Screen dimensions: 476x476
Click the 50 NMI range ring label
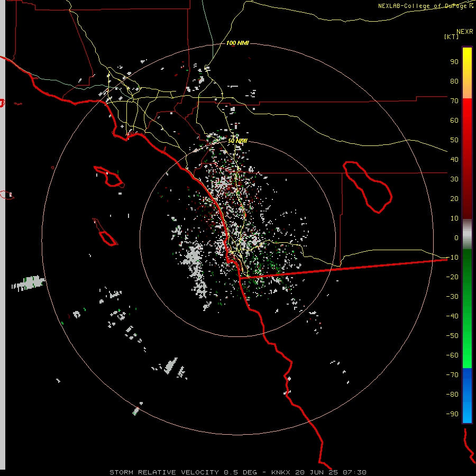pyautogui.click(x=237, y=141)
